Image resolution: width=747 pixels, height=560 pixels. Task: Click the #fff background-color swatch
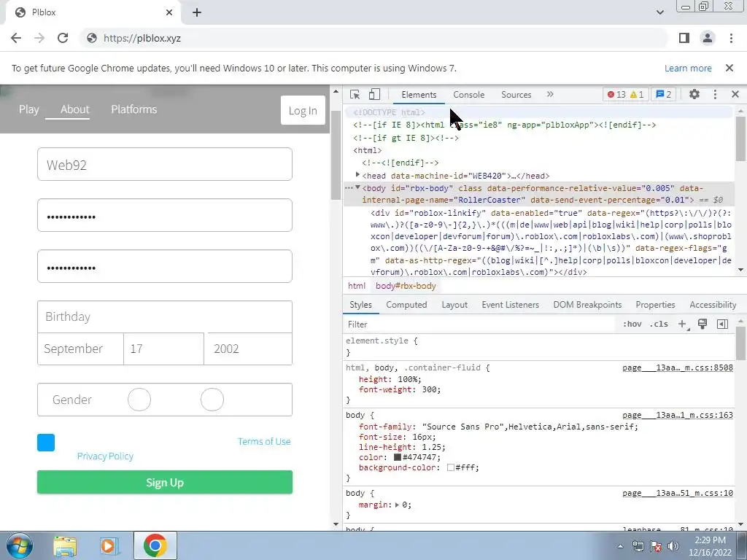[450, 467]
